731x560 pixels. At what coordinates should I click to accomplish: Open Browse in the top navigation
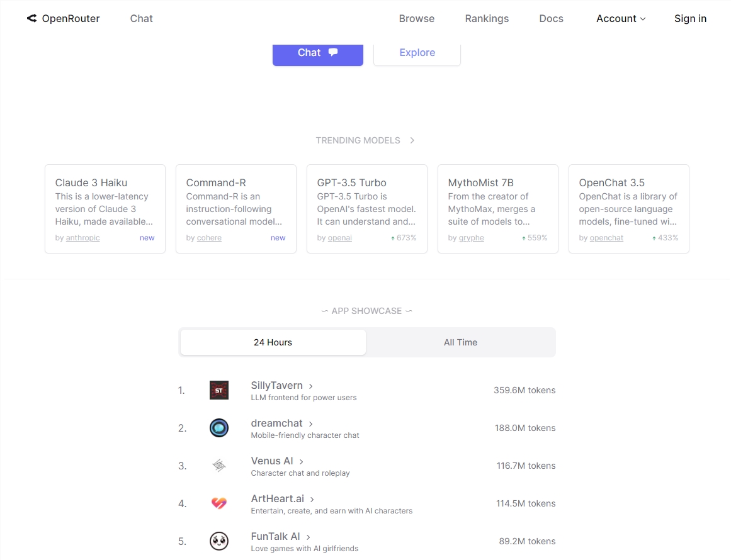coord(417,19)
